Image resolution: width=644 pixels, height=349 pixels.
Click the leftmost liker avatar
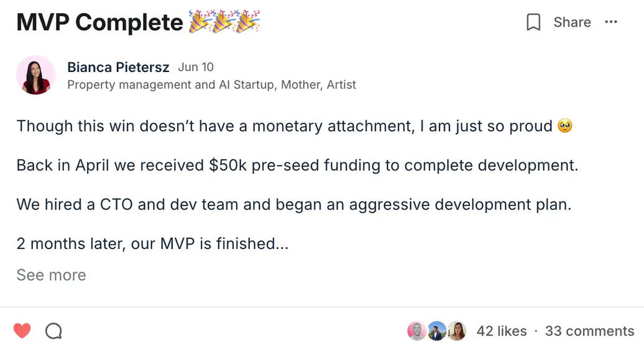416,331
